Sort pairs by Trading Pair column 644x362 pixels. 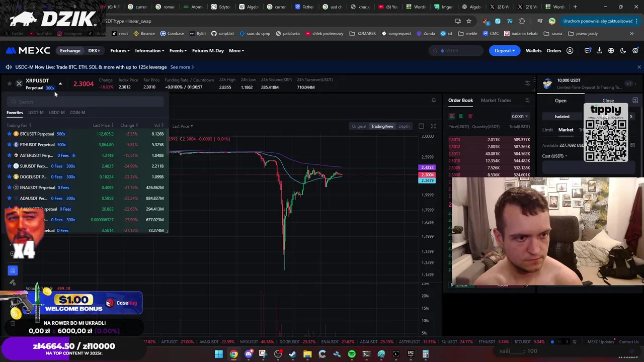(19, 125)
